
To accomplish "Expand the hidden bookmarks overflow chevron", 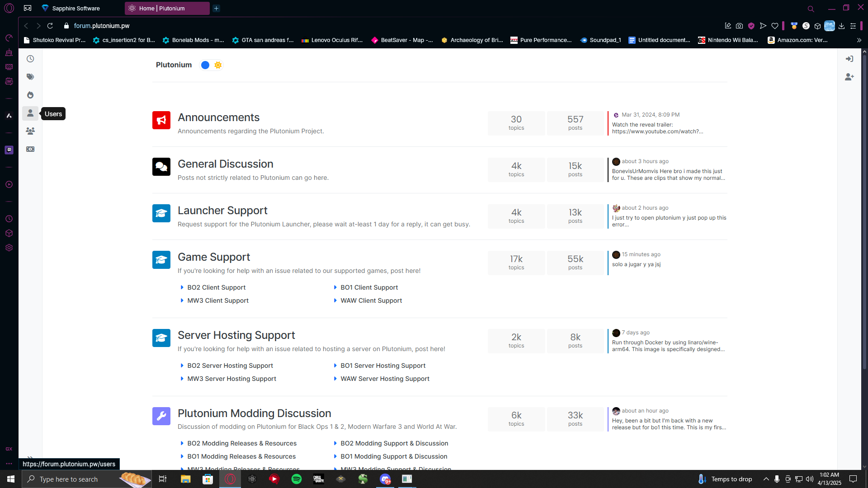I will [859, 40].
